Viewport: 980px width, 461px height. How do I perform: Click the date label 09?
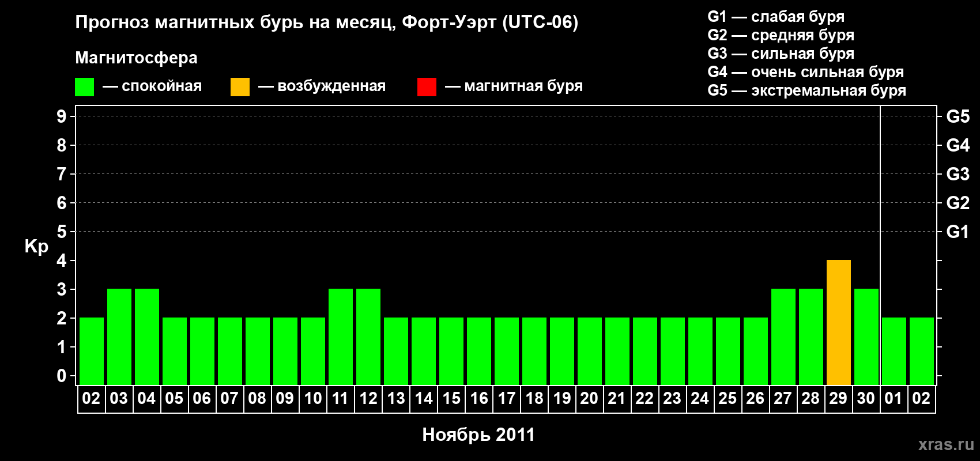pos(285,398)
